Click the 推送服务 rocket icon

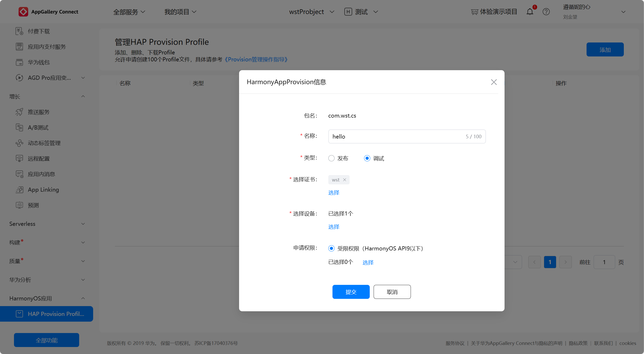click(19, 112)
